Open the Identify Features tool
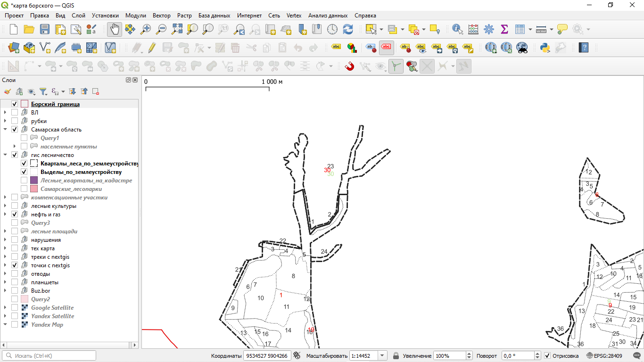Image resolution: width=644 pixels, height=362 pixels. [x=457, y=29]
